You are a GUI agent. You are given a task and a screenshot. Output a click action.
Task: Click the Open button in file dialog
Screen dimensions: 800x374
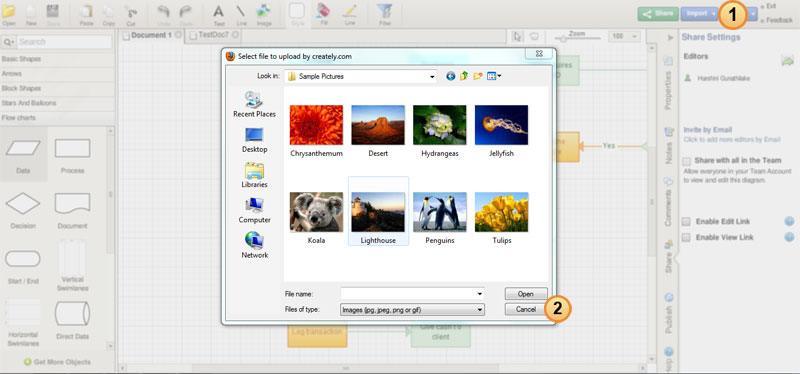click(x=526, y=294)
